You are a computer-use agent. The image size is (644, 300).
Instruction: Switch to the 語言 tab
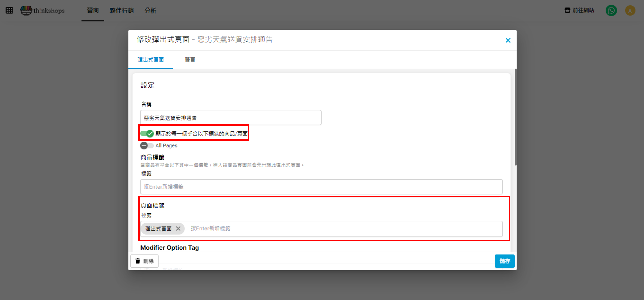(x=190, y=60)
